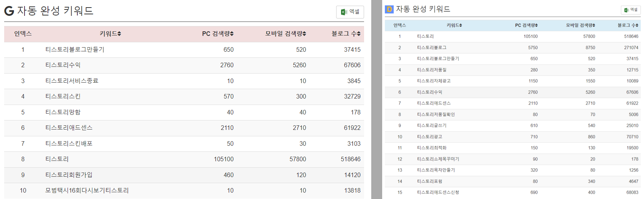Click PC value 5750 in D table
Image resolution: width=644 pixels, height=199 pixels.
pyautogui.click(x=533, y=48)
